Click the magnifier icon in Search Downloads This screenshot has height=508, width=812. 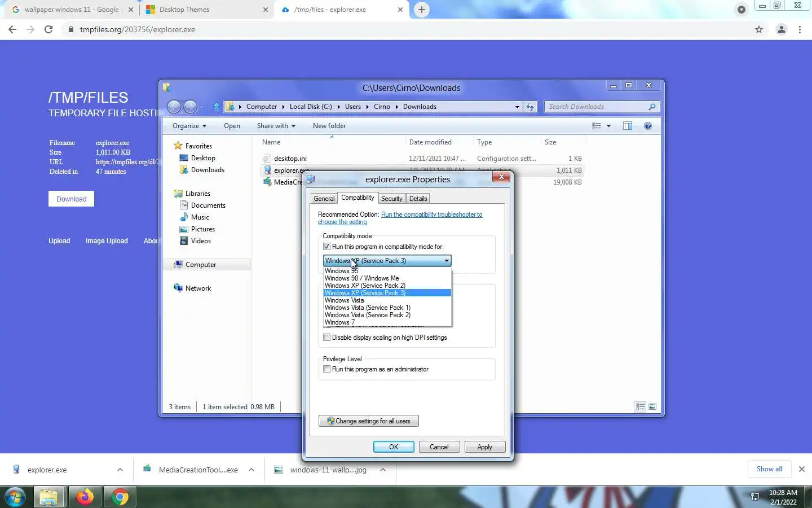pos(652,107)
